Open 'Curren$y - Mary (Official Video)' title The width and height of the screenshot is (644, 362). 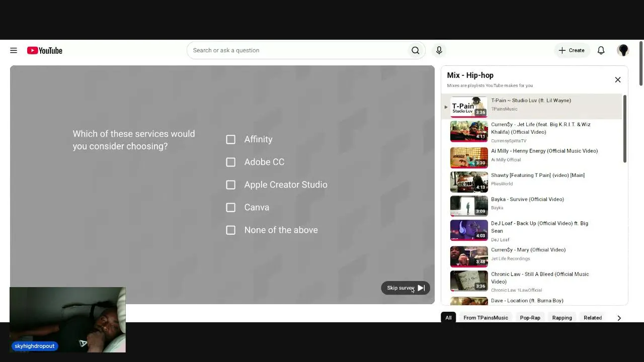click(528, 250)
